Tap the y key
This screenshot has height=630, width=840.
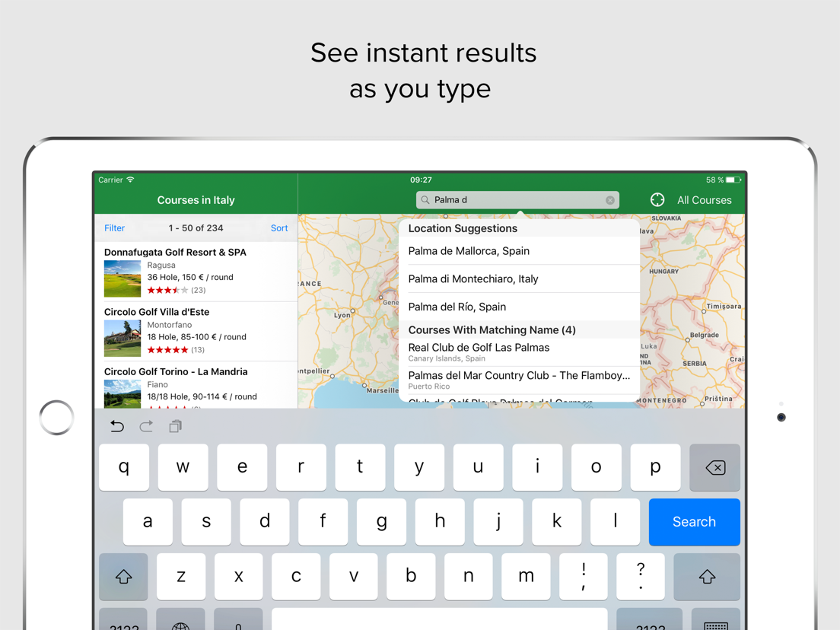pyautogui.click(x=419, y=467)
